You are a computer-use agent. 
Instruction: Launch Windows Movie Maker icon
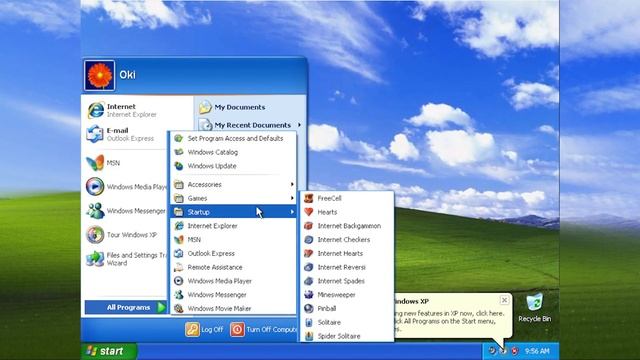click(178, 309)
